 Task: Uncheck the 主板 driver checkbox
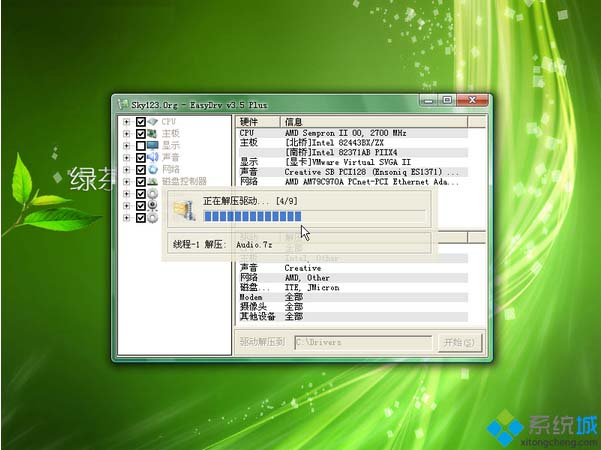coord(141,134)
